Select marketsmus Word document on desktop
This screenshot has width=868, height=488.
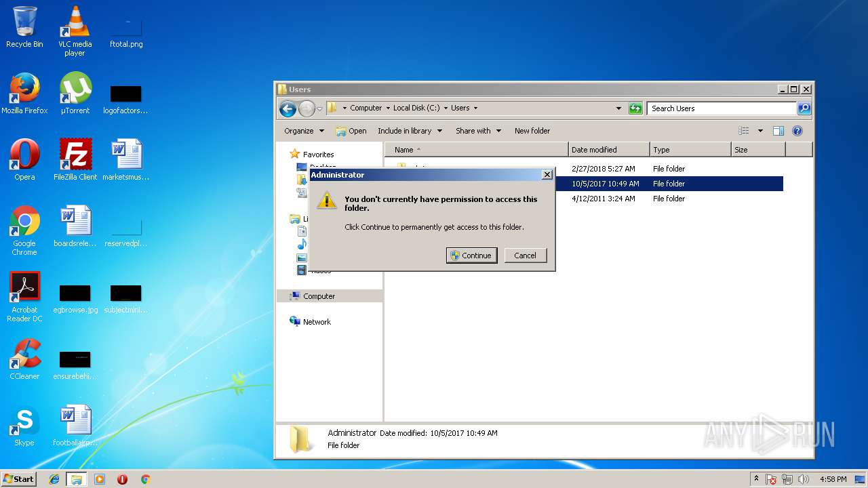click(126, 160)
